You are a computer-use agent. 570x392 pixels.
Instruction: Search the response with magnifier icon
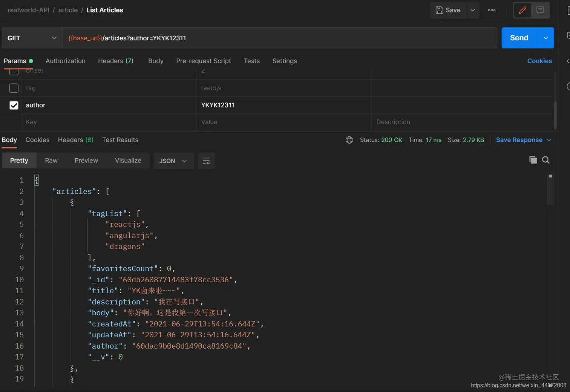(545, 160)
